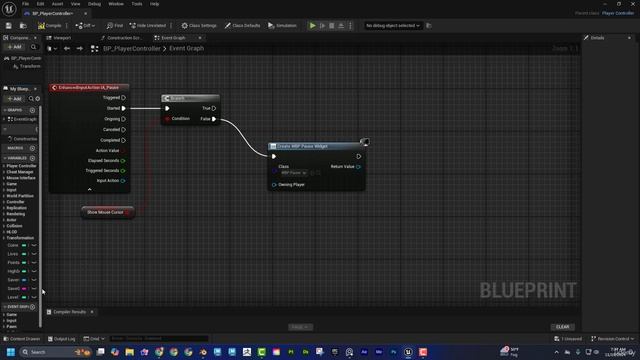Select the Event Graph tab
This screenshot has height=360, width=640.
click(173, 38)
